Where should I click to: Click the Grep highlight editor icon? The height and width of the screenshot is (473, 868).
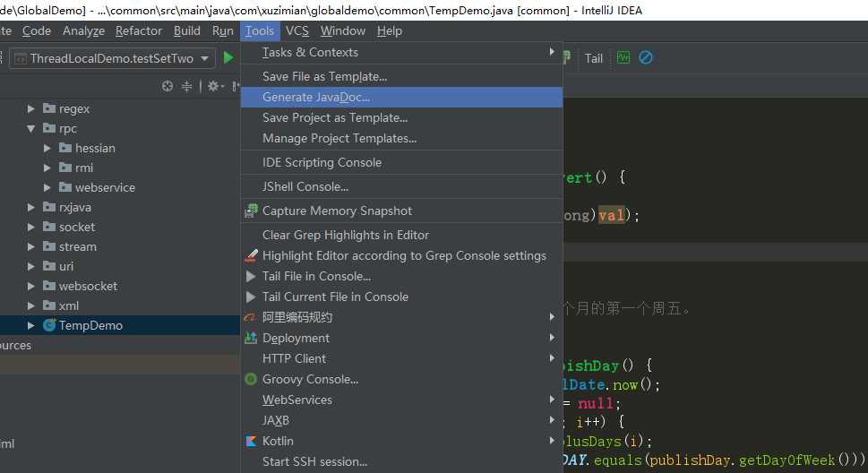[x=252, y=255]
